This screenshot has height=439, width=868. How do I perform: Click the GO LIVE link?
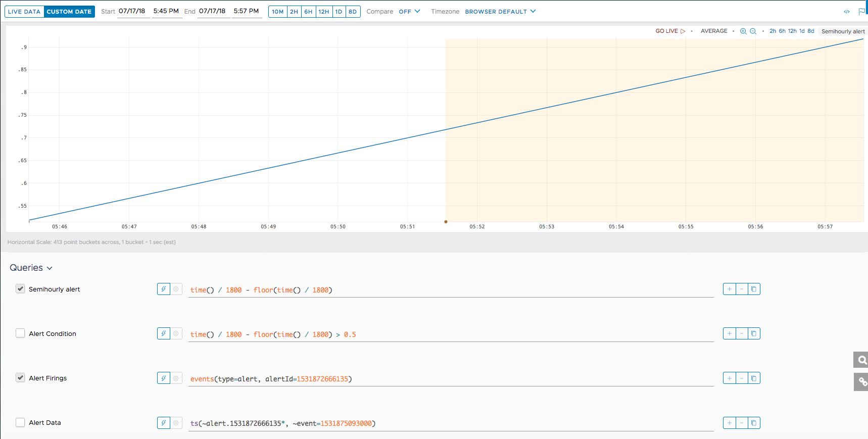(670, 31)
